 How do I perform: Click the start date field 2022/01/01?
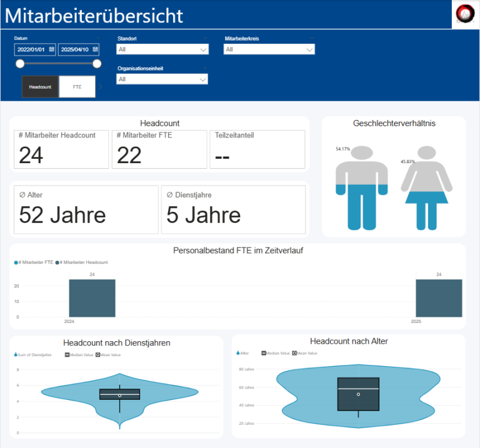click(32, 49)
